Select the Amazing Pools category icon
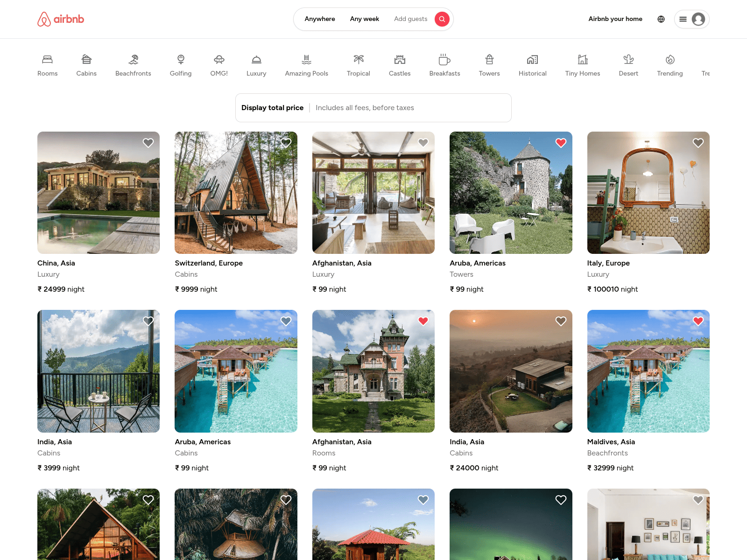Viewport: 747px width, 560px height. [x=306, y=59]
